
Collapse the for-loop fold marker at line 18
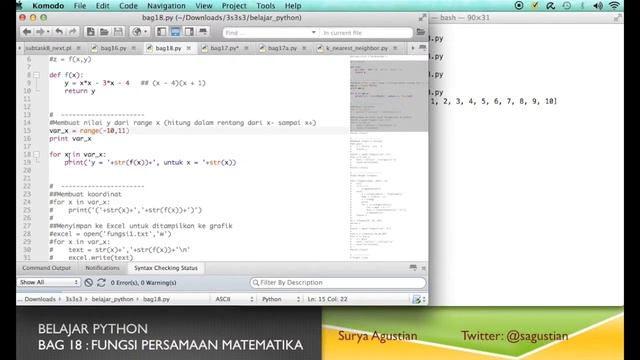[x=37, y=154]
